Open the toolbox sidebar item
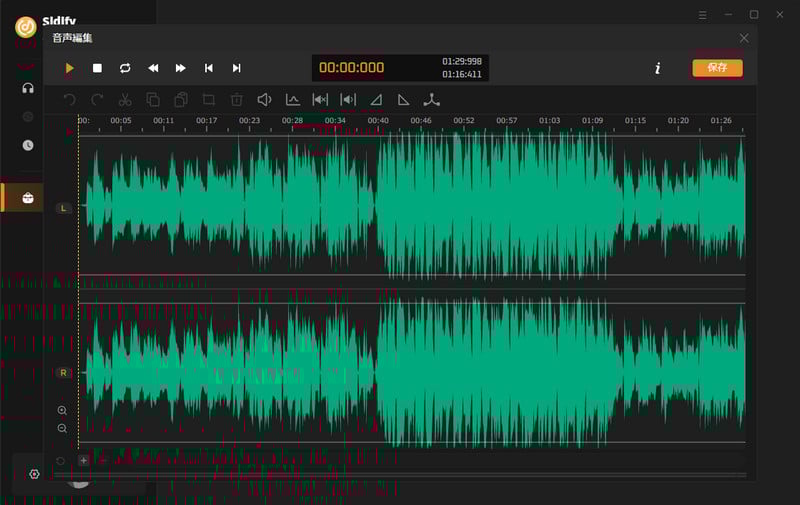The height and width of the screenshot is (505, 800). point(28,197)
